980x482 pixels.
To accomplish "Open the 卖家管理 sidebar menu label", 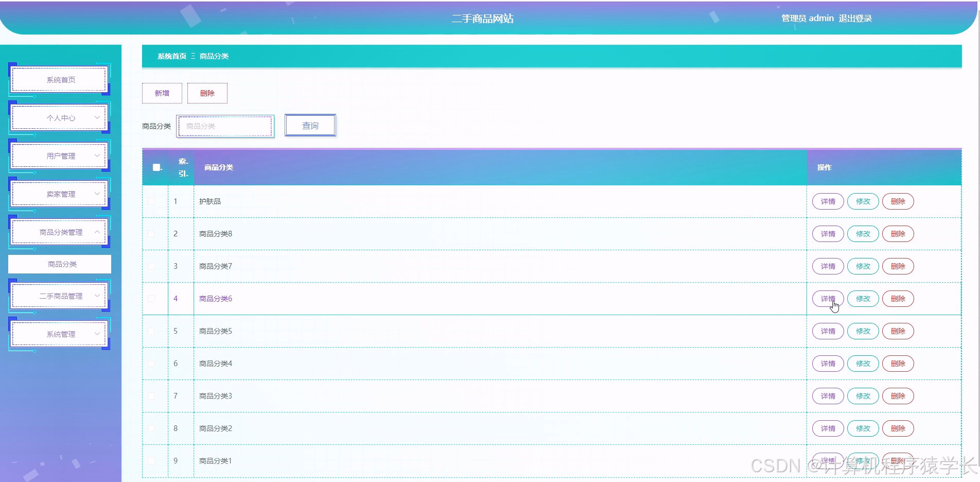I will click(61, 194).
